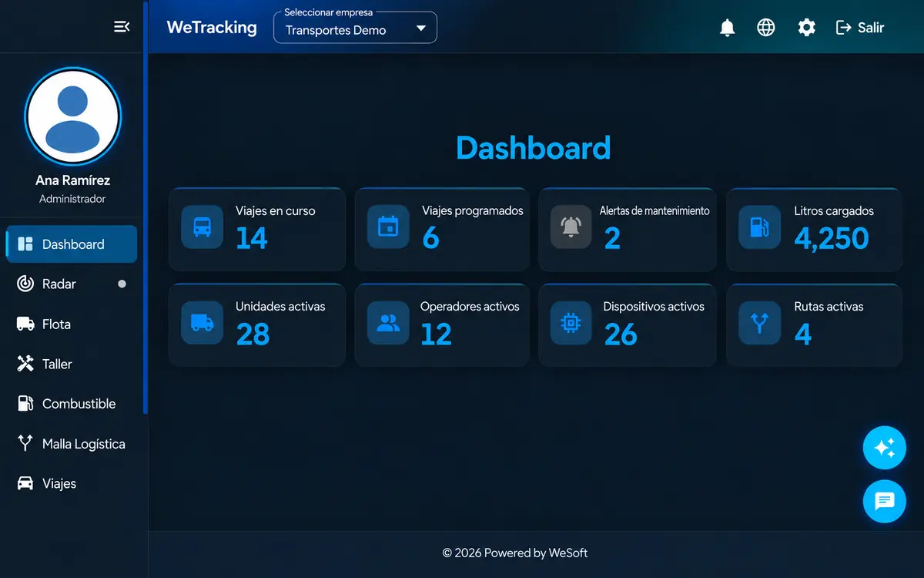Click the WeTracking logo text
The height and width of the screenshot is (578, 924).
pos(212,27)
